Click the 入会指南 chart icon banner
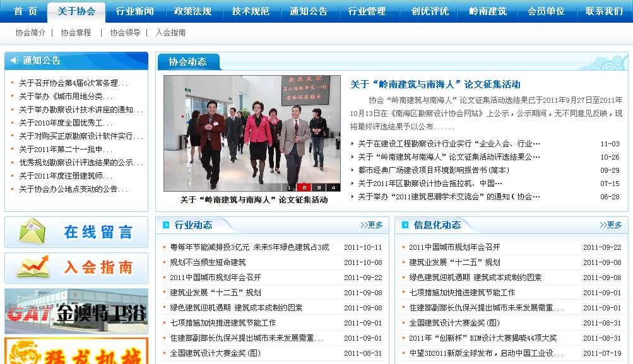Viewport: 633px width, 364px height. tap(32, 267)
